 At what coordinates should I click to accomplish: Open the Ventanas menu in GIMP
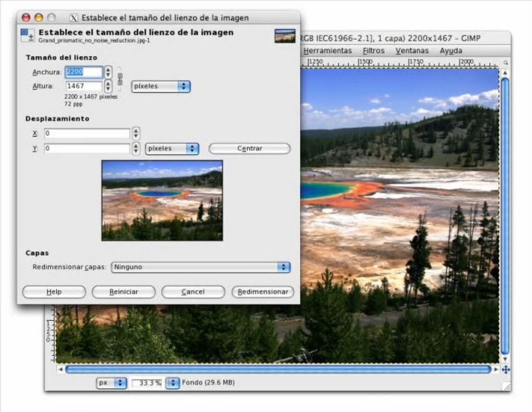(x=412, y=51)
